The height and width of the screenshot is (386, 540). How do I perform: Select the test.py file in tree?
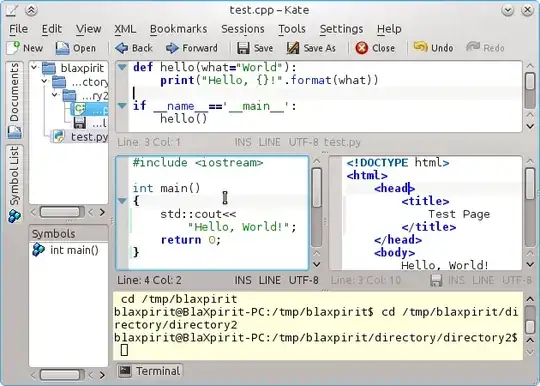point(79,137)
